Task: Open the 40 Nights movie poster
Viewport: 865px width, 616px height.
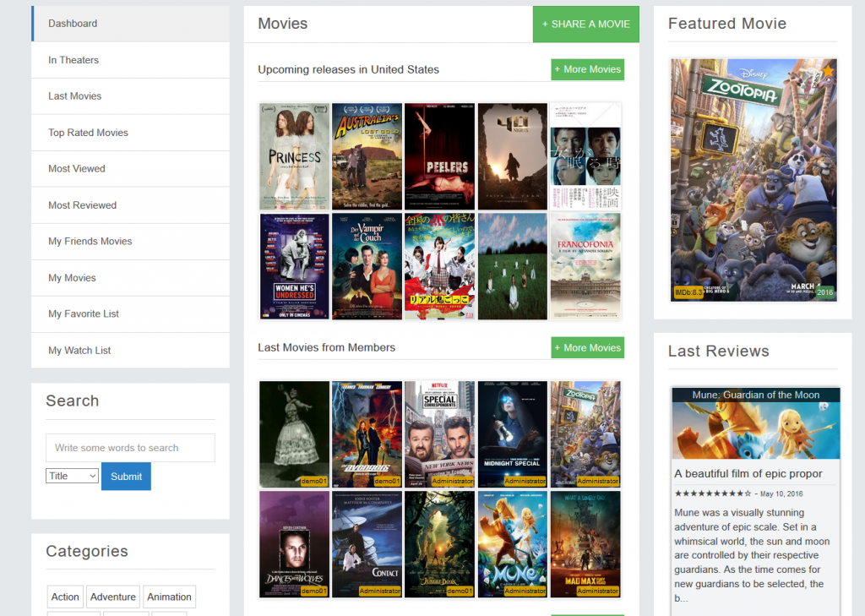Action: point(513,156)
